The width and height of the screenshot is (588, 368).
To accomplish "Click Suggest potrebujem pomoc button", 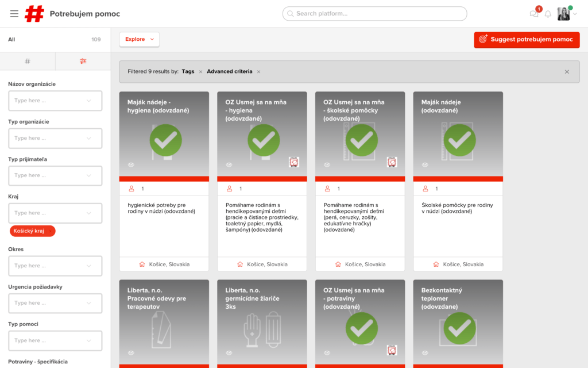I will (x=527, y=40).
